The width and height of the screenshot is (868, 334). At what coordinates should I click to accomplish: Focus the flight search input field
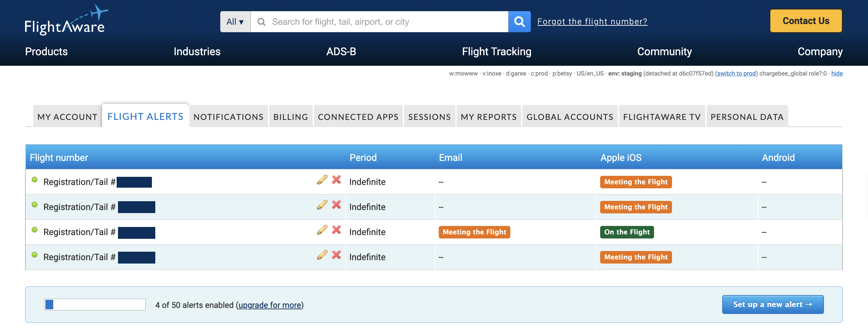(x=379, y=22)
